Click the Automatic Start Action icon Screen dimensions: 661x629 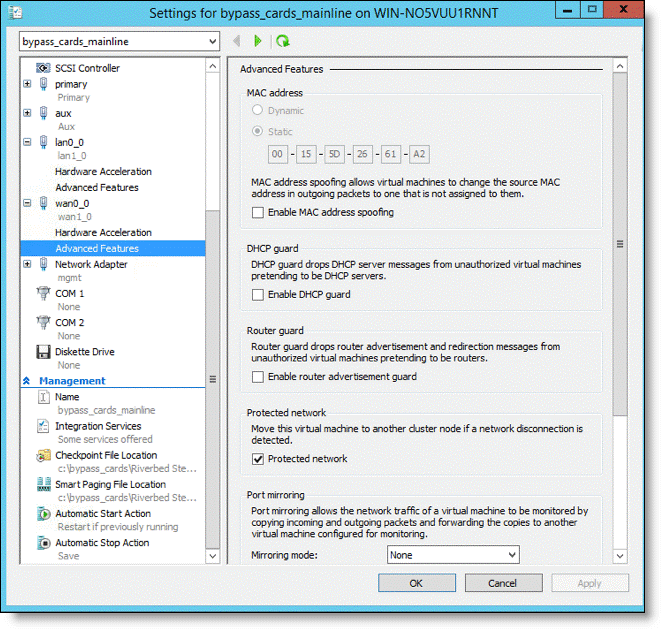(43, 514)
